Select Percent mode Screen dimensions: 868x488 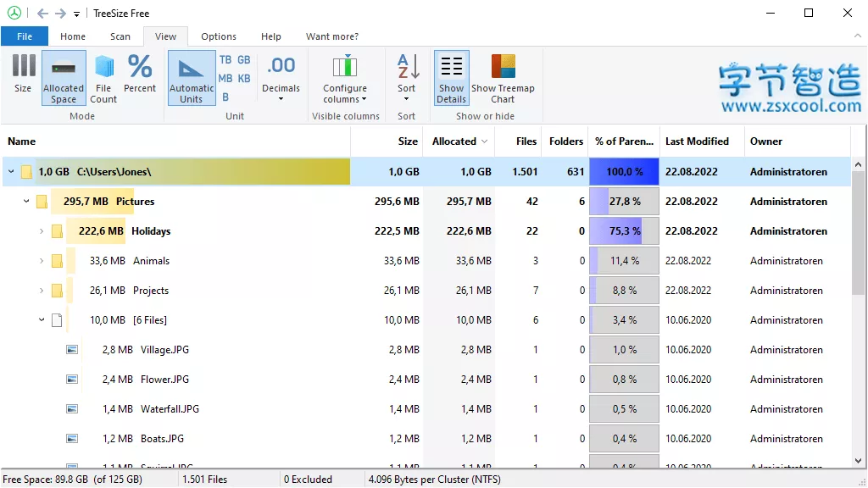[x=140, y=77]
